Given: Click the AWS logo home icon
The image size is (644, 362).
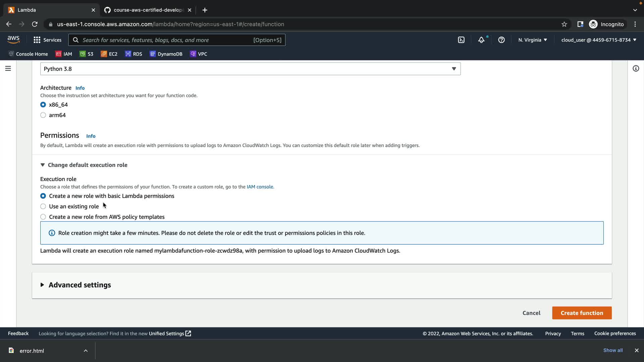Looking at the screenshot, I should [x=13, y=40].
